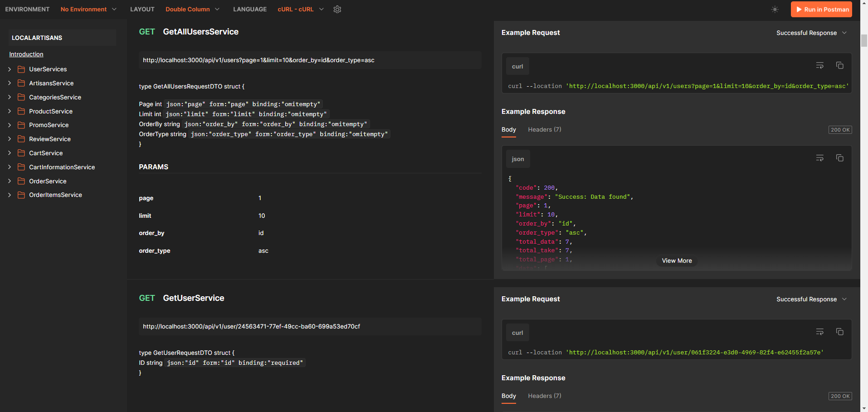Click the PARAMS section heading
This screenshot has height=412, width=868.
pyautogui.click(x=153, y=167)
